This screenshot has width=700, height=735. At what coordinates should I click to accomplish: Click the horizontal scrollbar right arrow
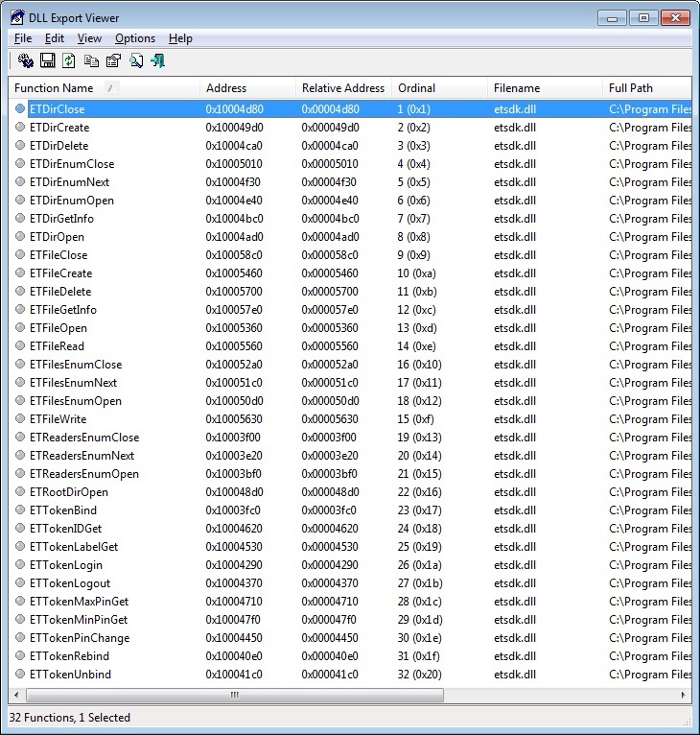[683, 695]
